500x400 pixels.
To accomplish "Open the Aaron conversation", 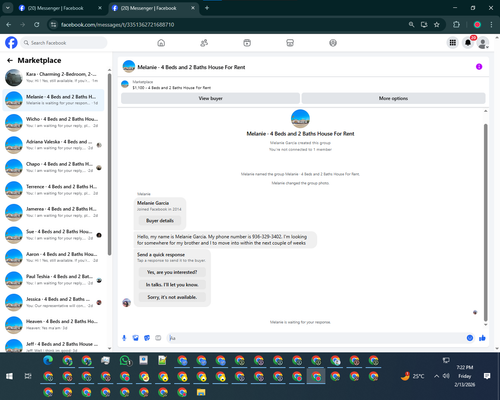I will tap(53, 257).
